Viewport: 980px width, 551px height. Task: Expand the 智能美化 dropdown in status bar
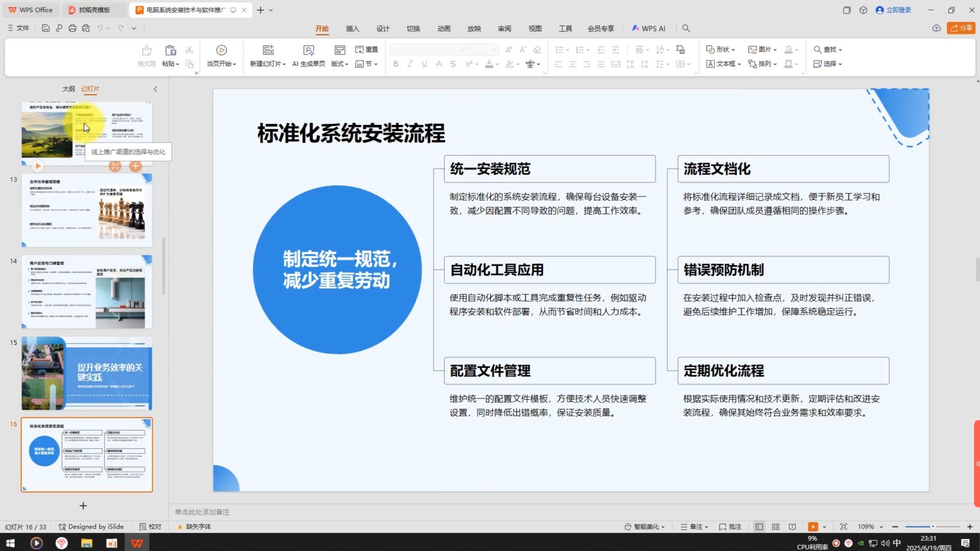coord(645,526)
